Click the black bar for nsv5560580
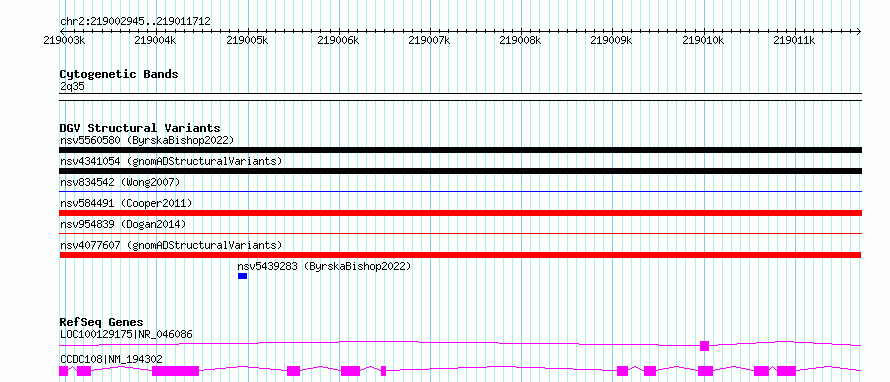 [x=460, y=150]
